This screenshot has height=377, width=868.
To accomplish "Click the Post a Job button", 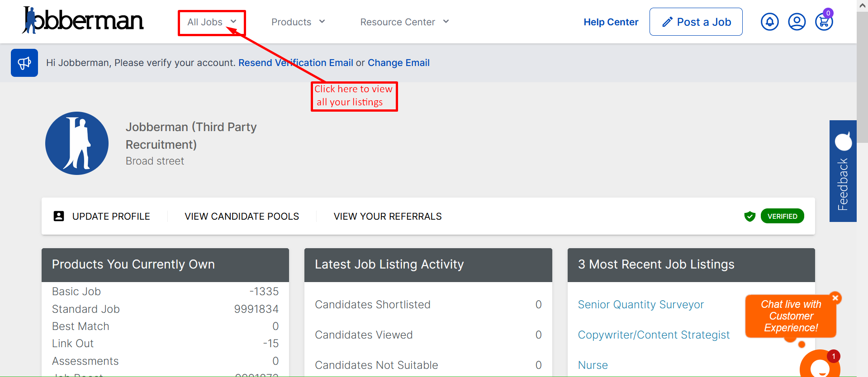I will point(696,22).
